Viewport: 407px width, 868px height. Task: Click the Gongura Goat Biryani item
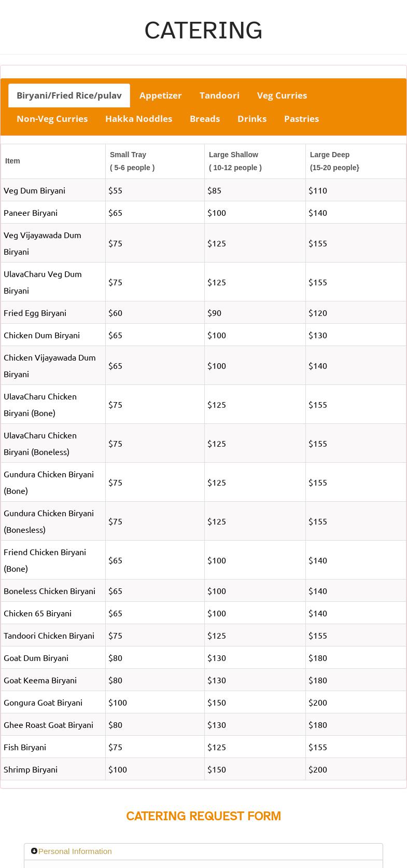click(x=43, y=702)
